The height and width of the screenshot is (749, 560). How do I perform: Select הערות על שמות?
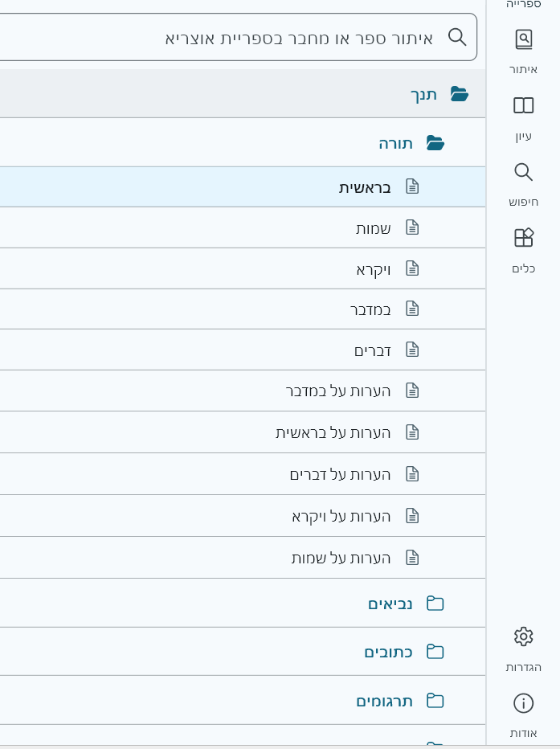(x=341, y=558)
